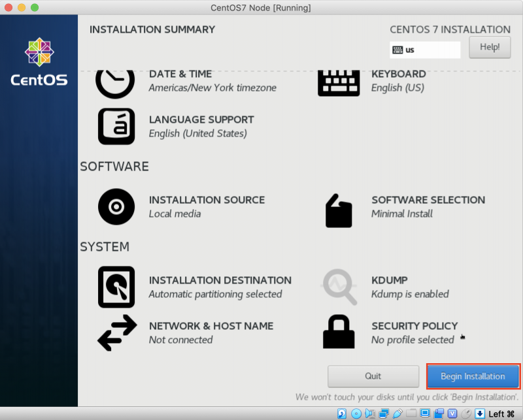Click VirtualBox shared folders indicator
The image size is (523, 420).
[x=411, y=413]
